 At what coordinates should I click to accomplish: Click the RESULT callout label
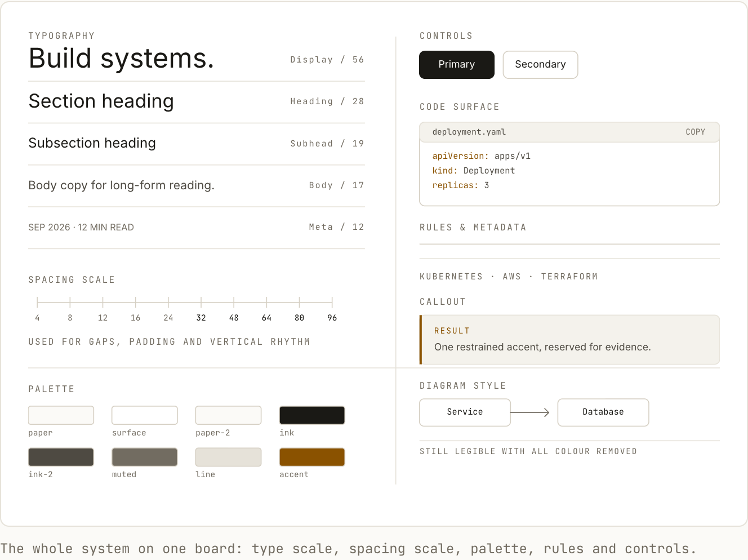tap(452, 331)
